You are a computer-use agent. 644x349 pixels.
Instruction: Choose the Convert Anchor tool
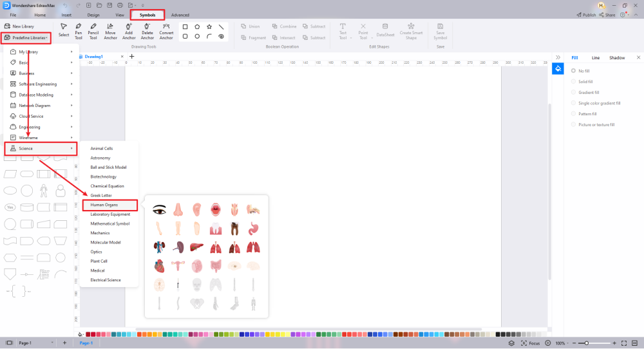click(166, 31)
